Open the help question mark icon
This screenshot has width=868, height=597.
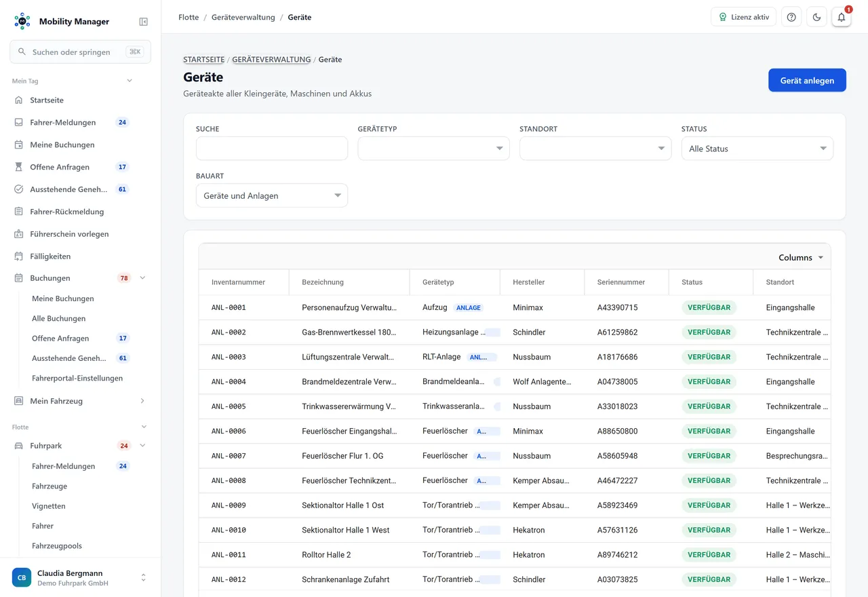tap(791, 17)
